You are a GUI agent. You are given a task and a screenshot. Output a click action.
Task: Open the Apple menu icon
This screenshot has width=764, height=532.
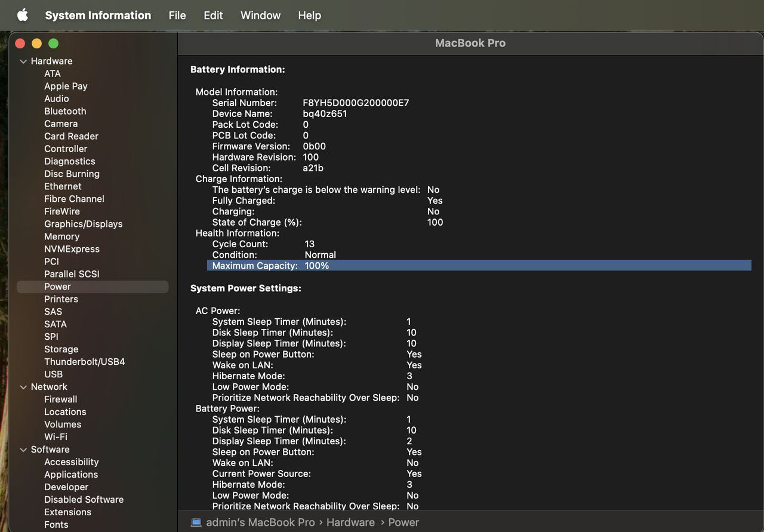pos(22,16)
